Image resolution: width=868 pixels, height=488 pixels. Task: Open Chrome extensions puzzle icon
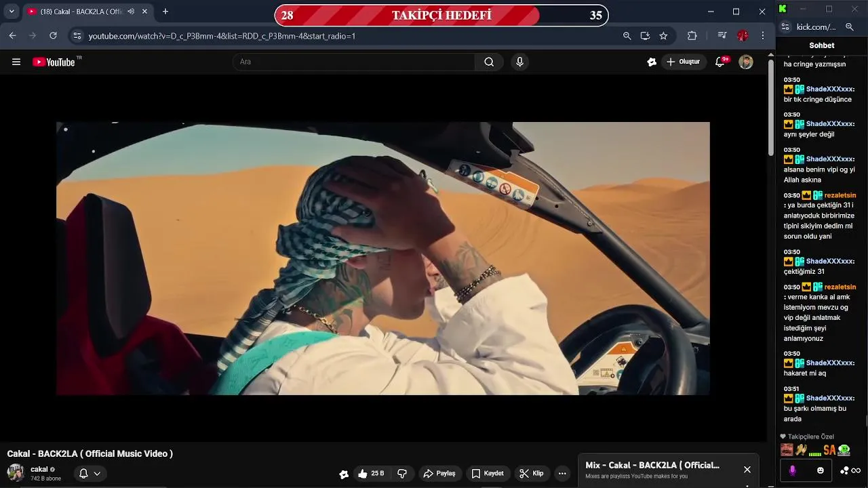[692, 36]
